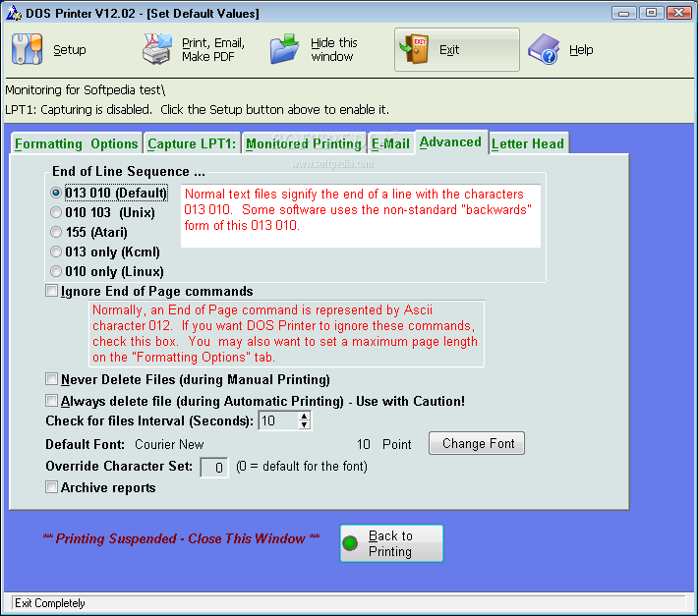Select Hide this window label
The height and width of the screenshot is (616, 698).
tap(334, 50)
